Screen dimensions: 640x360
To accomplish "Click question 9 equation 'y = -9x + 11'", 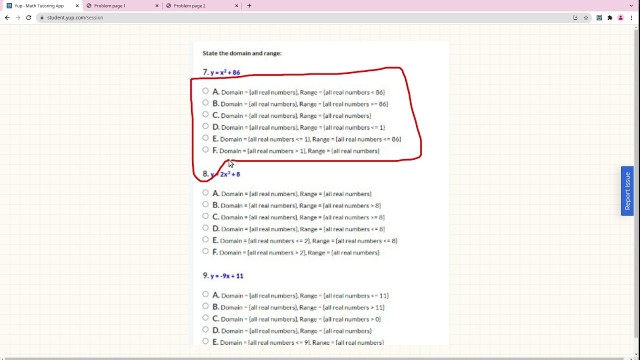I will 227,276.
